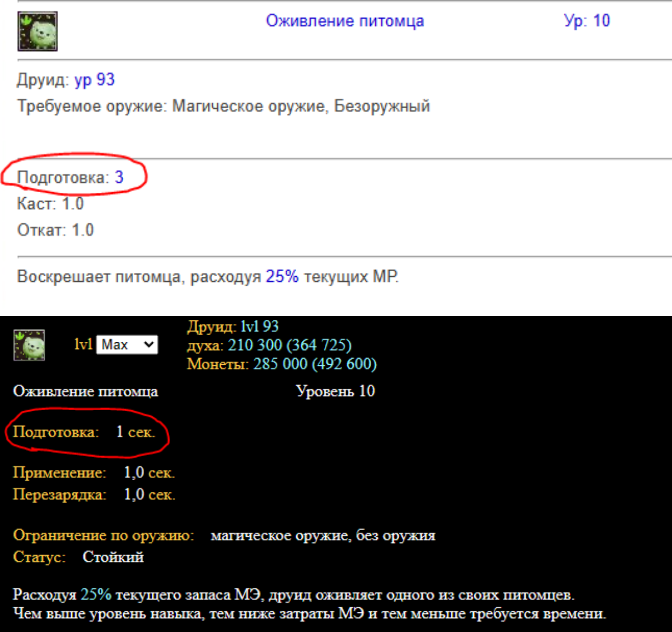
Task: Click the "Монеты: 285 000 (492 600)" cost line
Action: 281,364
